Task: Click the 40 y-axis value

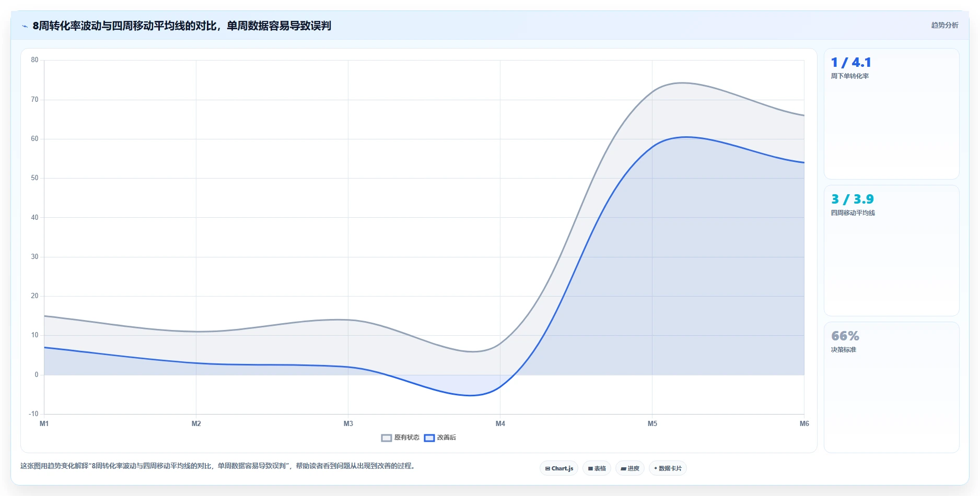Action: 34,217
